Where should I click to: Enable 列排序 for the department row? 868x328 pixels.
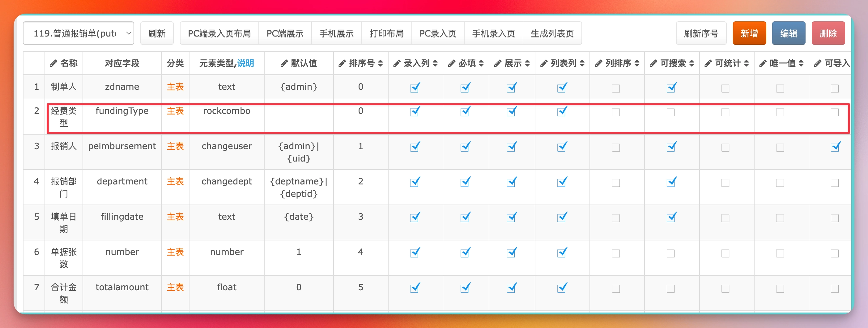pos(616,183)
